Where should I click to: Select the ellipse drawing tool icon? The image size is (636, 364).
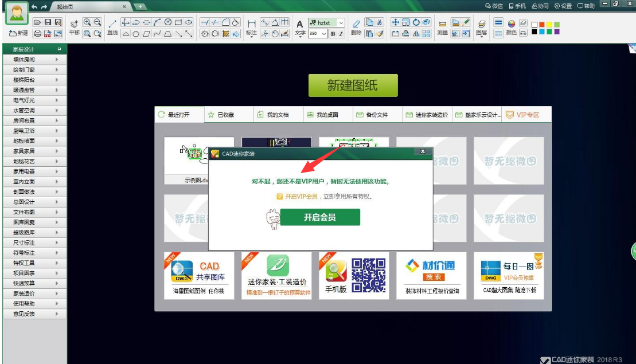click(x=189, y=22)
